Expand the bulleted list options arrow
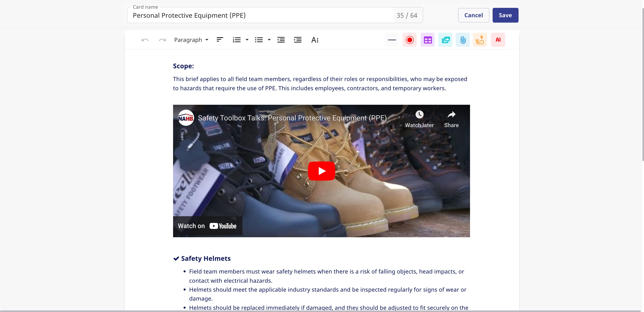The height and width of the screenshot is (312, 644). coord(269,40)
